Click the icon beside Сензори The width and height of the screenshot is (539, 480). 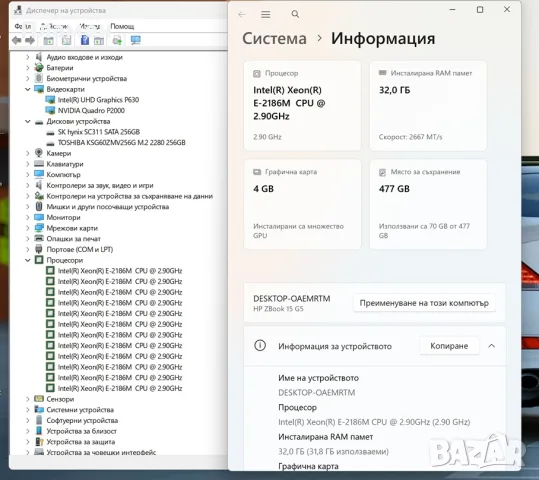pos(39,399)
